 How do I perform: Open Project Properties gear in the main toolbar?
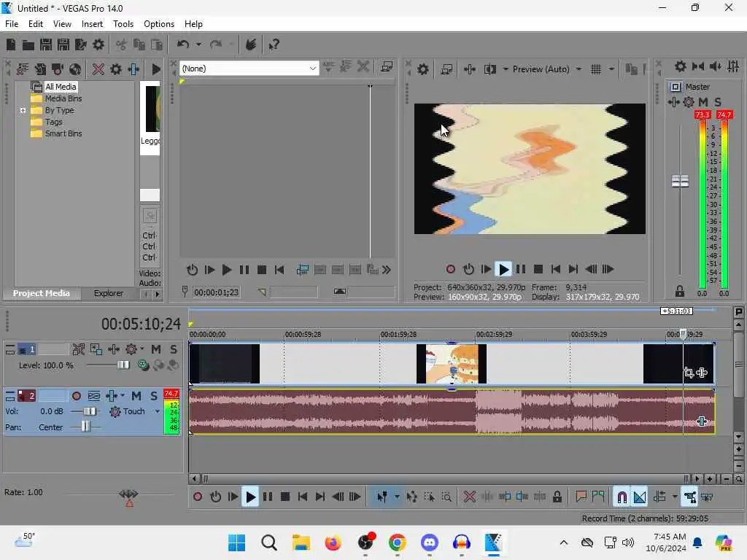(x=98, y=44)
